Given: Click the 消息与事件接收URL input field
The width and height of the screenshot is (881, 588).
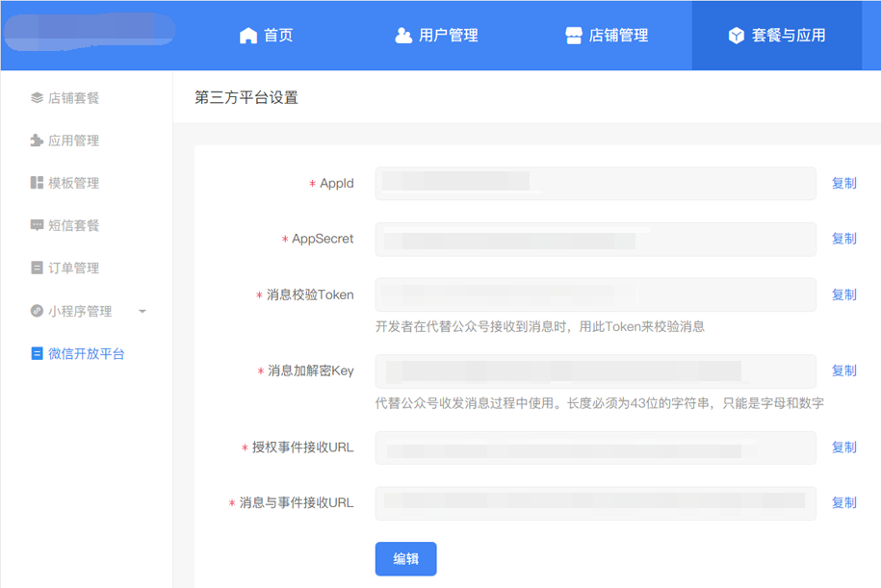Looking at the screenshot, I should [595, 502].
